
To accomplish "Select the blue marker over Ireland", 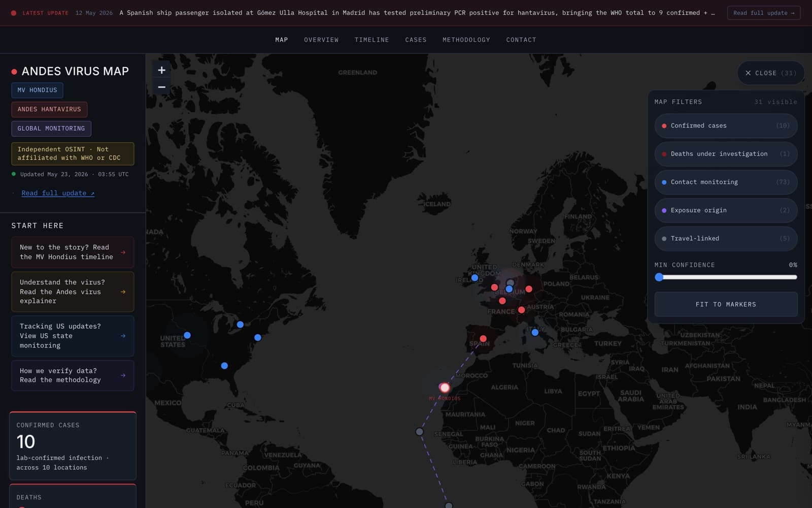I will (475, 278).
